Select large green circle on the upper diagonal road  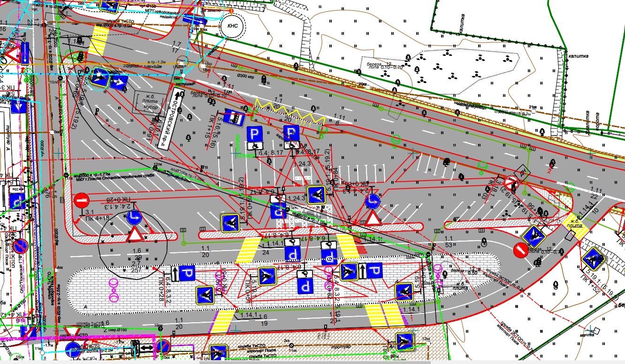pyautogui.click(x=396, y=139)
